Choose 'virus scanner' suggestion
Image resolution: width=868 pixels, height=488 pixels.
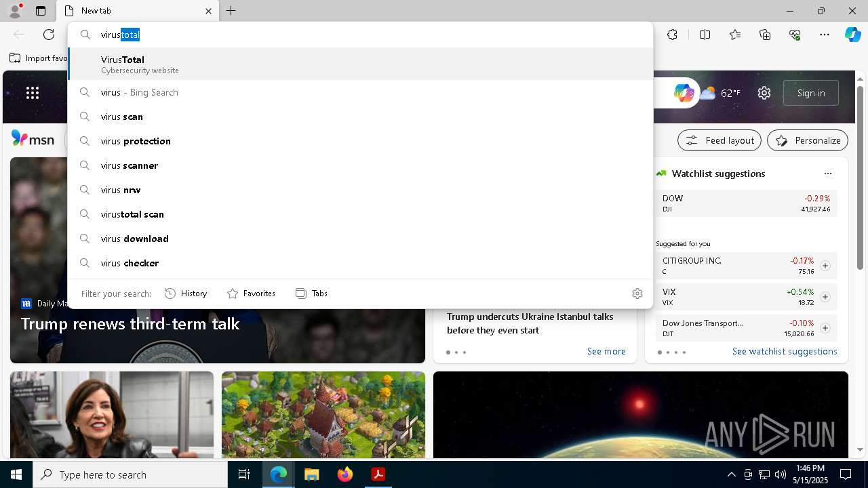coord(360,165)
